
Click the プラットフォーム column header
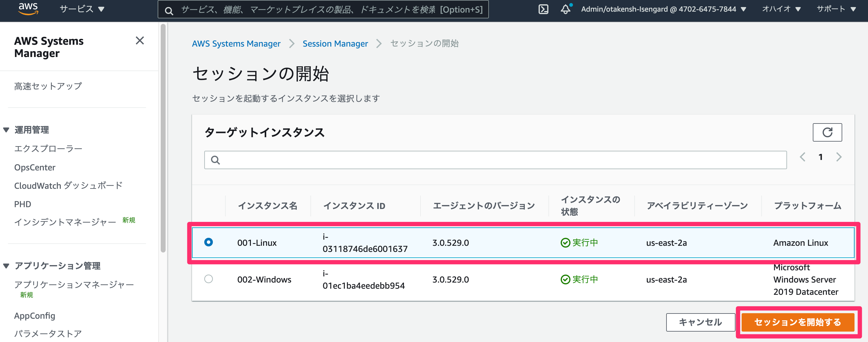(807, 206)
